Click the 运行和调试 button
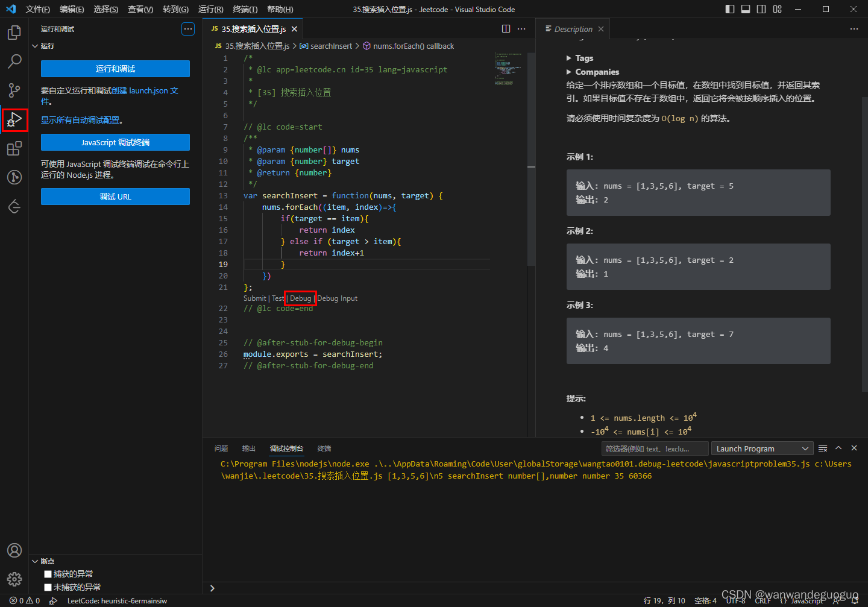 [115, 69]
